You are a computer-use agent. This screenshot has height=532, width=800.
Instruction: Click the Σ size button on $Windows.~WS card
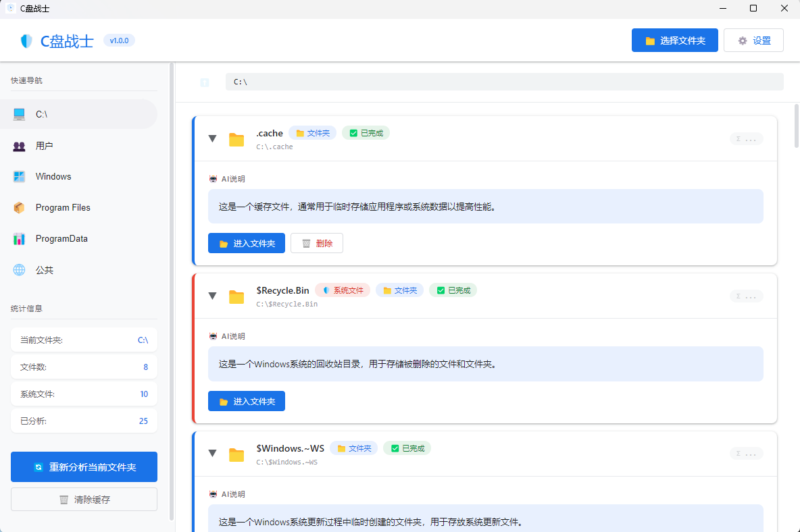(747, 454)
